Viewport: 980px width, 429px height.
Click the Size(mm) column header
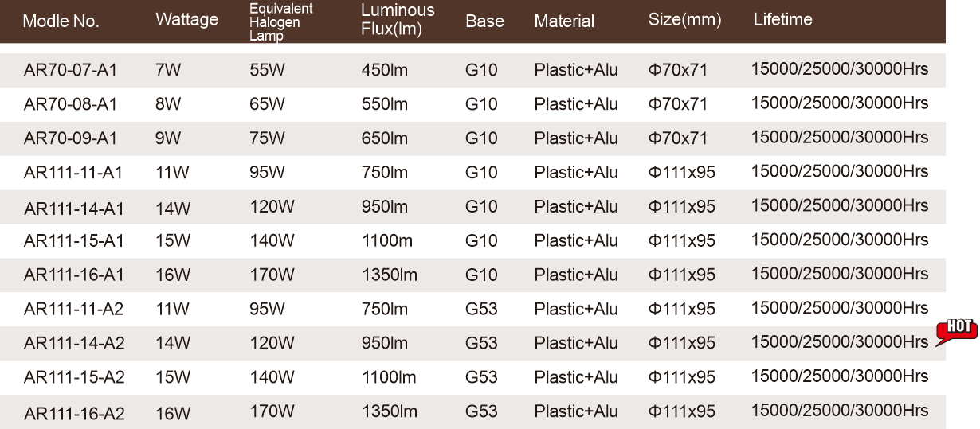point(684,20)
